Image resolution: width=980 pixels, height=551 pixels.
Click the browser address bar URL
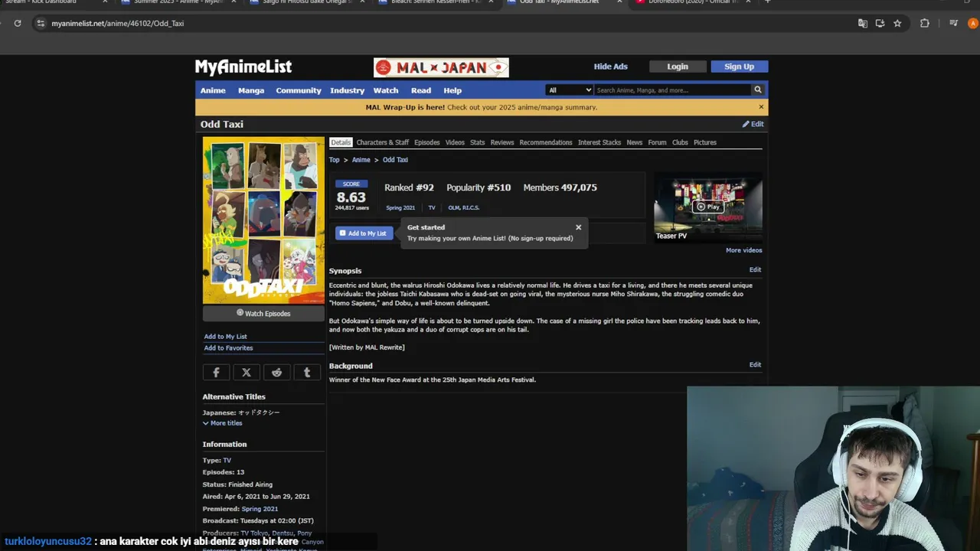tap(118, 23)
